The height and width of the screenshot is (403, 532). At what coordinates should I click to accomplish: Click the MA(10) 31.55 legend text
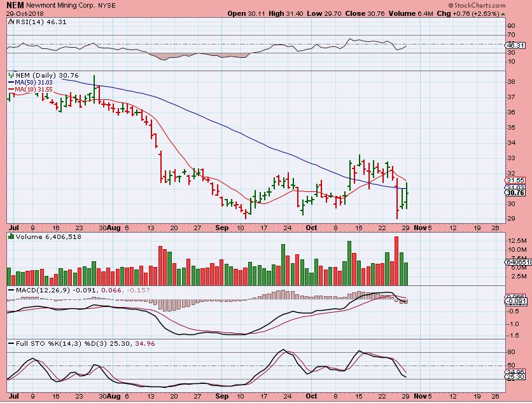(x=34, y=90)
